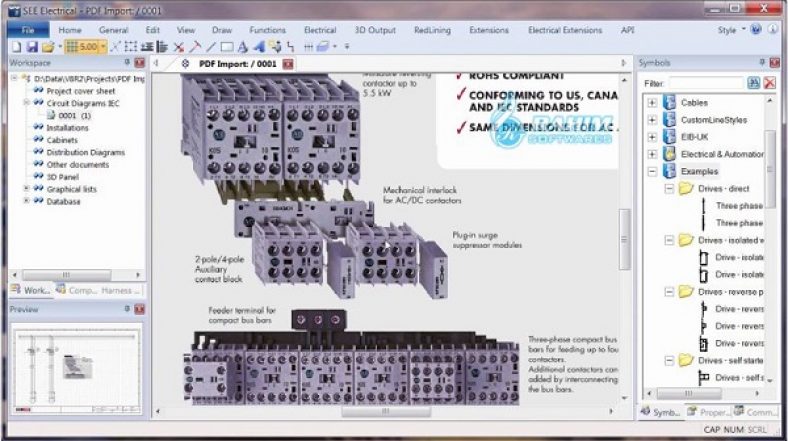Expand the CustomLineStyles library
This screenshot has height=441, width=788.
pyautogui.click(x=652, y=120)
